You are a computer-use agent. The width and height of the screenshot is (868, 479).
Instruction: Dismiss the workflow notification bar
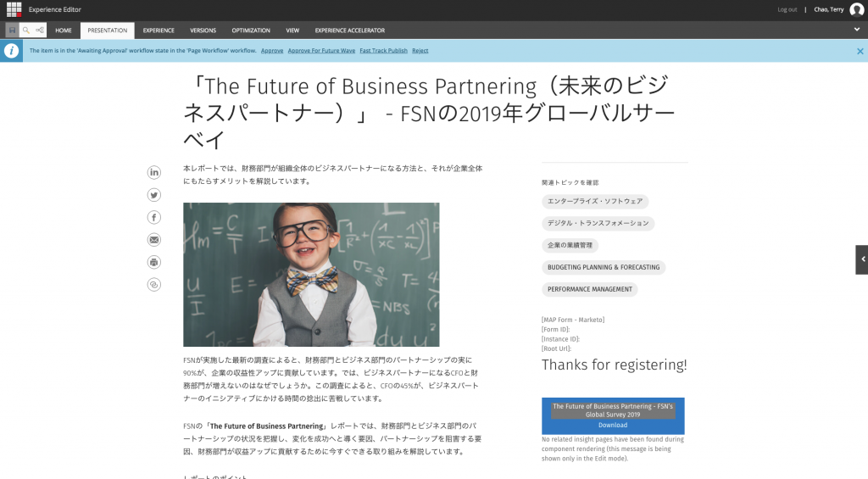pyautogui.click(x=860, y=51)
